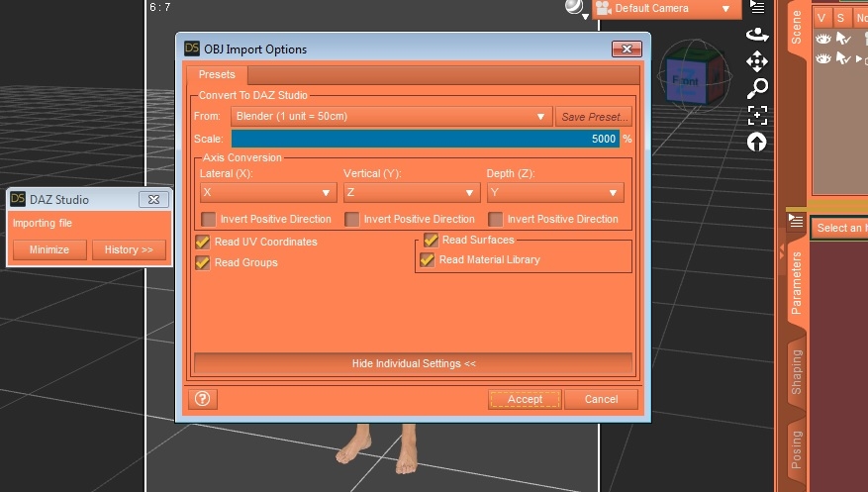Open the viewport options menu icon

coord(757,7)
